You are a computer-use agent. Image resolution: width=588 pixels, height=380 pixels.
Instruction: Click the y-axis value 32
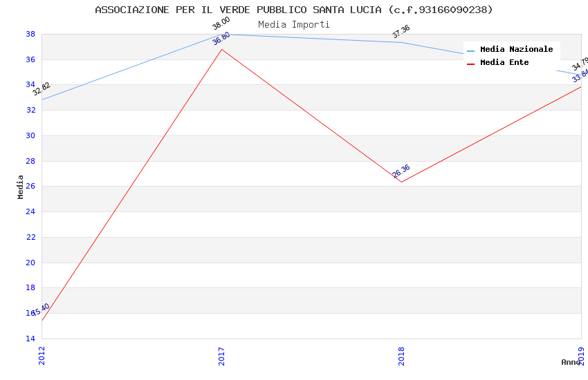30,110
